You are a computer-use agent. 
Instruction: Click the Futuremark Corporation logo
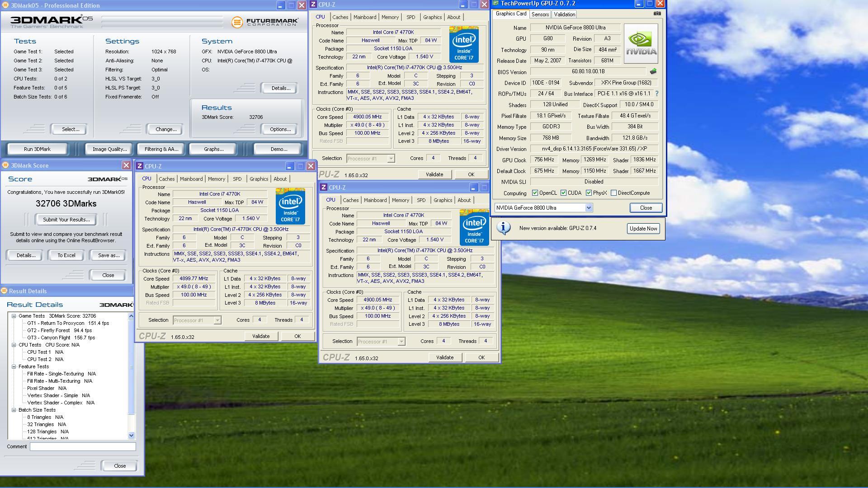click(x=265, y=22)
